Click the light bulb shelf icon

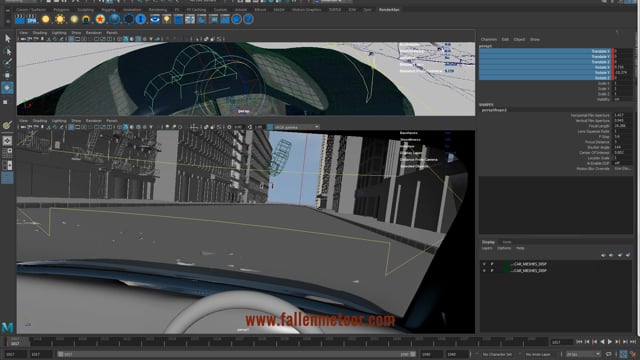(x=167, y=19)
